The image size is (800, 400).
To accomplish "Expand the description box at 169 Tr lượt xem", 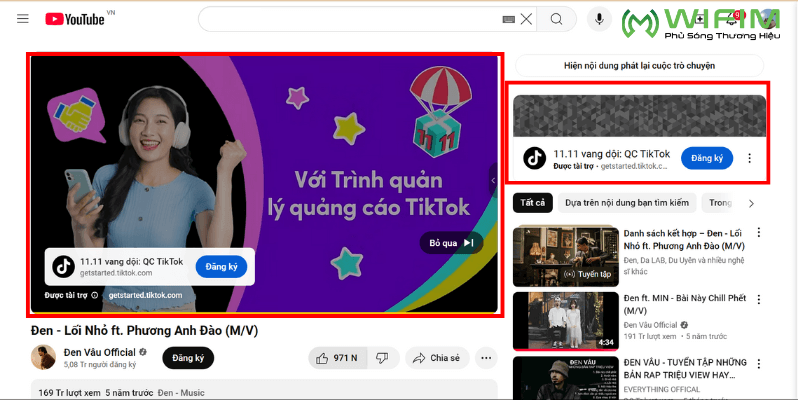I will [264, 390].
